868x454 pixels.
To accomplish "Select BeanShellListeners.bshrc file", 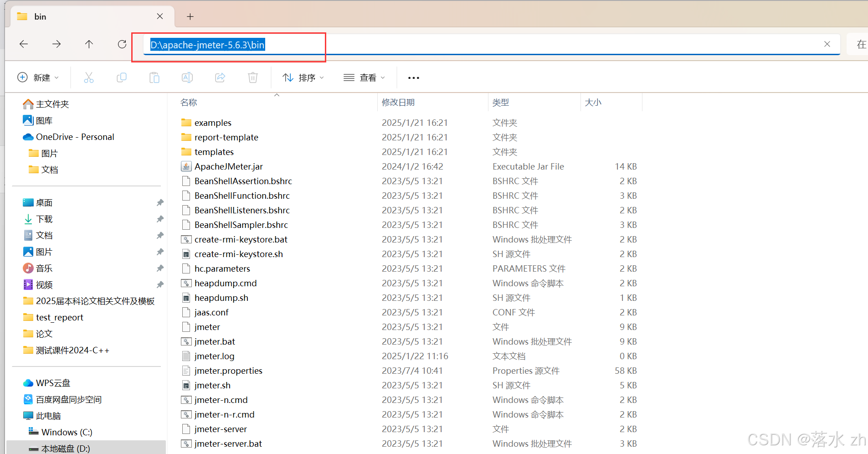I will tap(242, 210).
